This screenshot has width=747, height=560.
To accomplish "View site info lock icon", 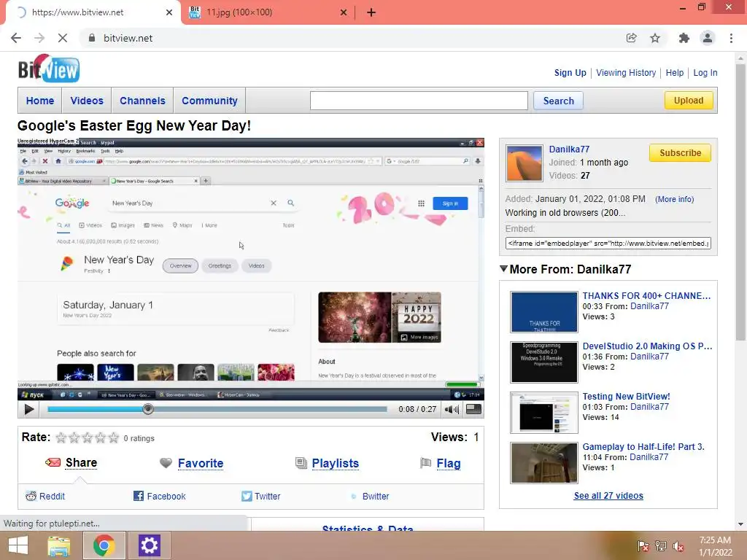I will 92,38.
